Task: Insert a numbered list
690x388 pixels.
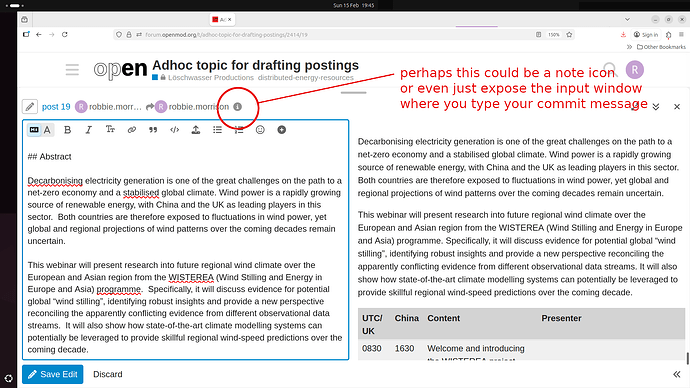Action: pos(239,130)
